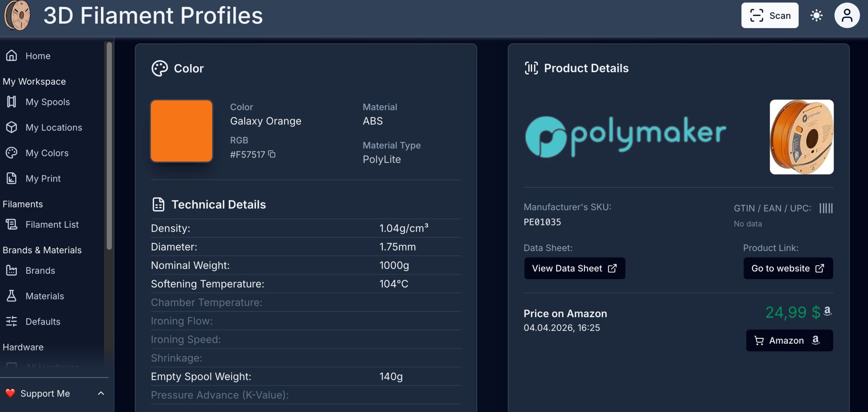Click the filament spool logo
This screenshot has height=412, width=868.
[18, 16]
